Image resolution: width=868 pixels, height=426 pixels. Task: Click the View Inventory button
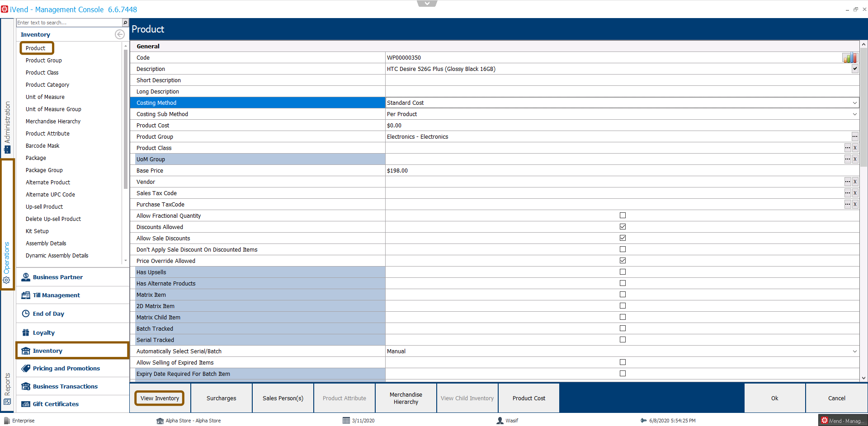[x=160, y=398]
